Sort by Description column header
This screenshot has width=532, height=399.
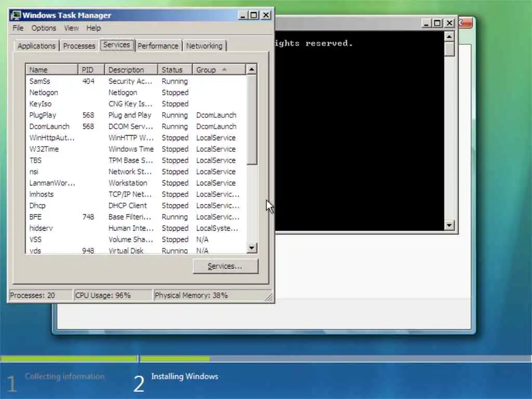click(131, 70)
